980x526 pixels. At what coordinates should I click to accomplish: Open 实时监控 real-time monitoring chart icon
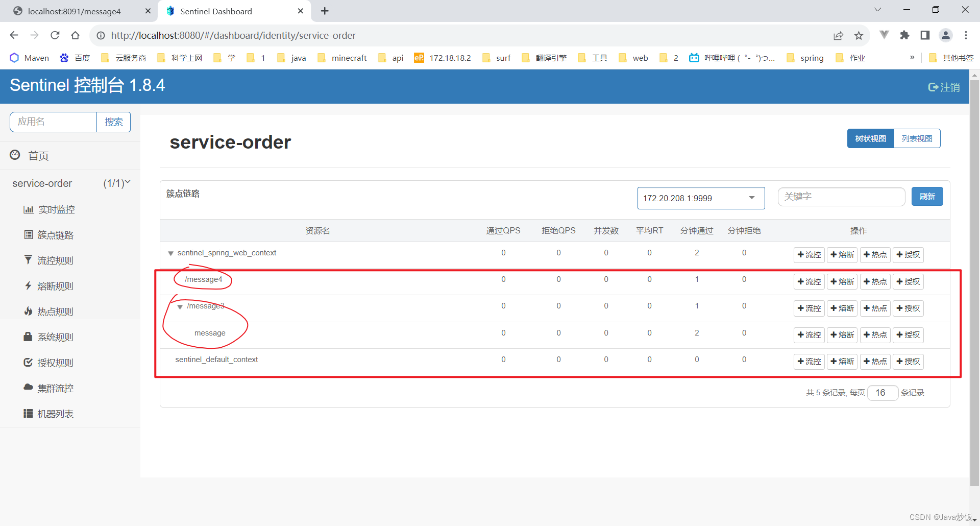click(x=28, y=209)
